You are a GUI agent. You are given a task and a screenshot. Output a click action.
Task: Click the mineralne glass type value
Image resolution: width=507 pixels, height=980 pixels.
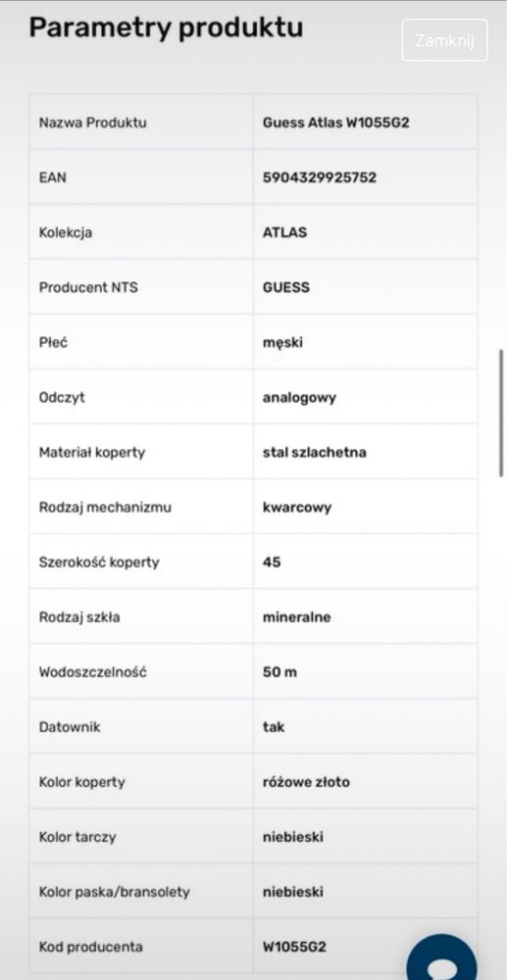(297, 617)
